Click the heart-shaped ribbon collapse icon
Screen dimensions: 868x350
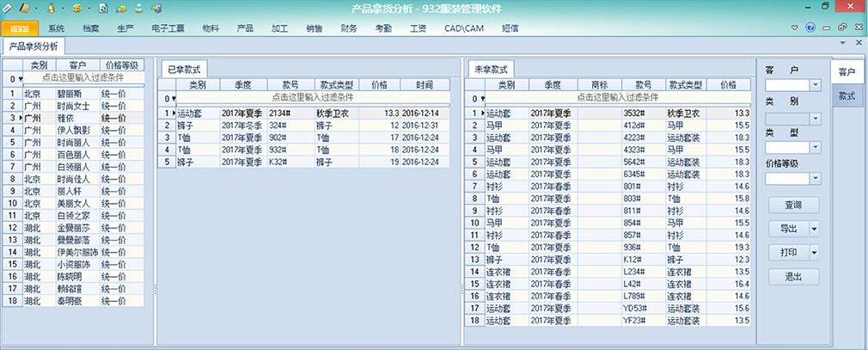(x=796, y=28)
